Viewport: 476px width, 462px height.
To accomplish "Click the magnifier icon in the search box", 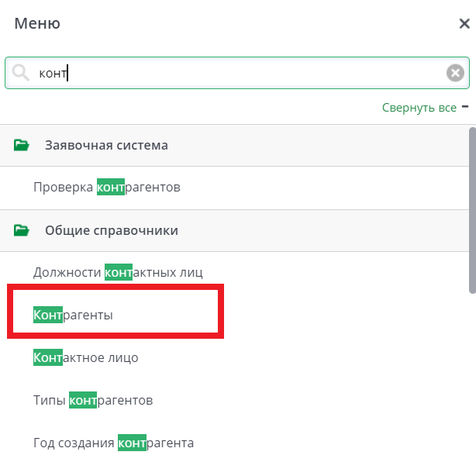I will [21, 73].
